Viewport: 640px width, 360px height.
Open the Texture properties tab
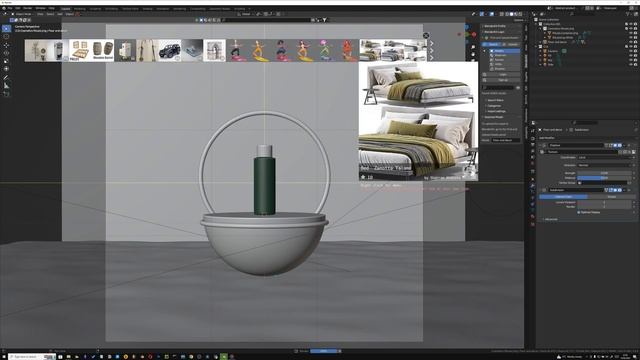tap(533, 223)
